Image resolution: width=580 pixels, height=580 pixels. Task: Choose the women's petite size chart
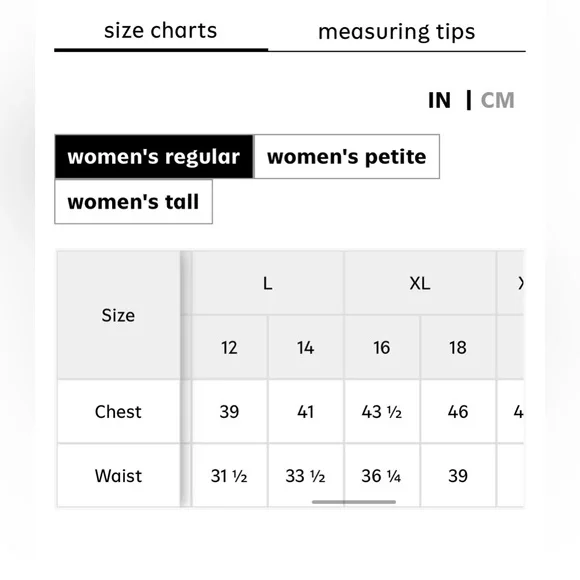pos(347,156)
